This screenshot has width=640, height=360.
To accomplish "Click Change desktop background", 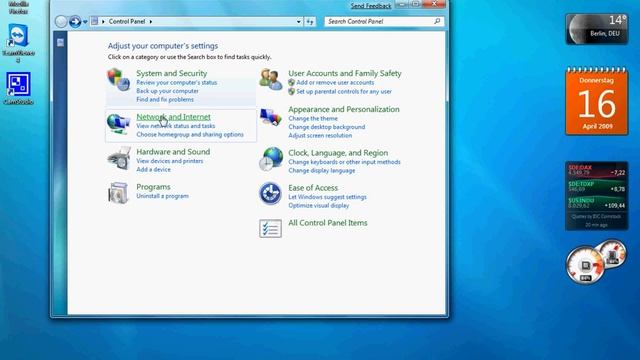I will click(x=327, y=127).
